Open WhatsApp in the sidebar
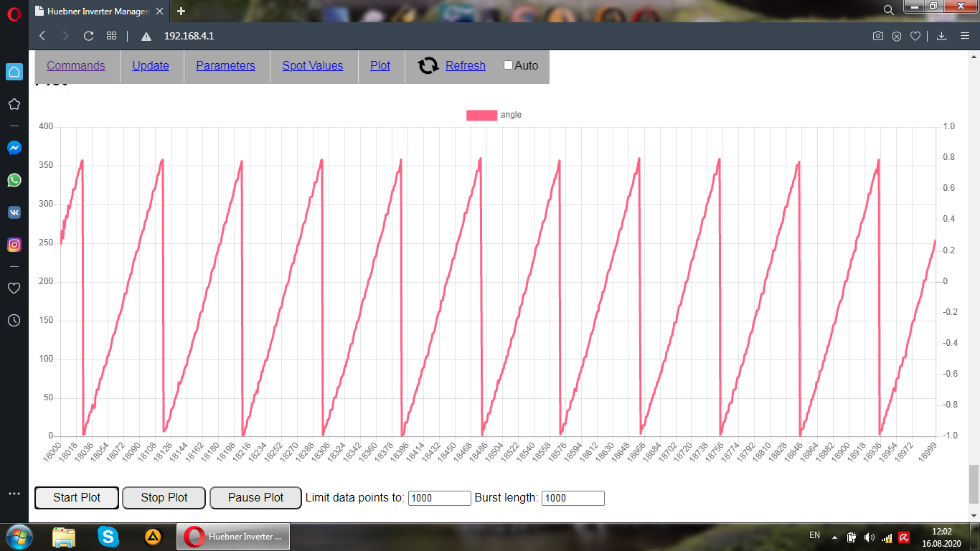Viewport: 980px width, 551px height. pyautogui.click(x=14, y=180)
